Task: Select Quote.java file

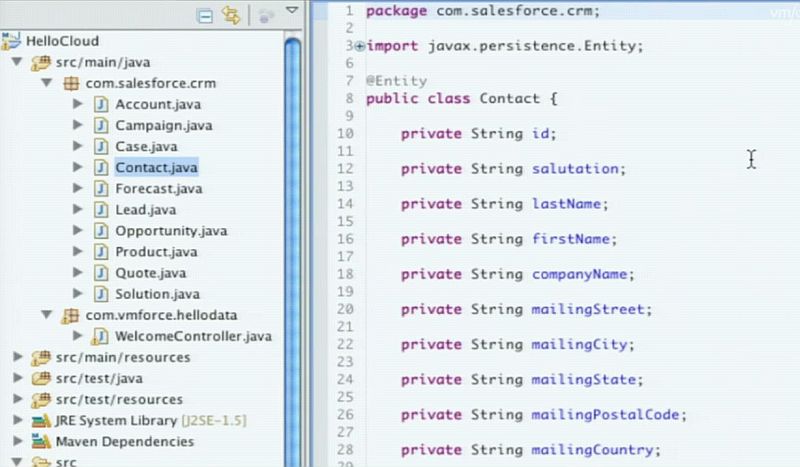Action: click(151, 273)
